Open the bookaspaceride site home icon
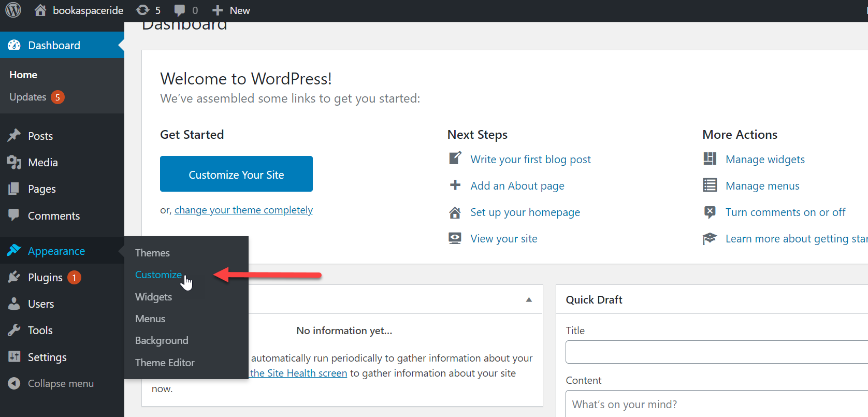868x417 pixels. point(40,10)
